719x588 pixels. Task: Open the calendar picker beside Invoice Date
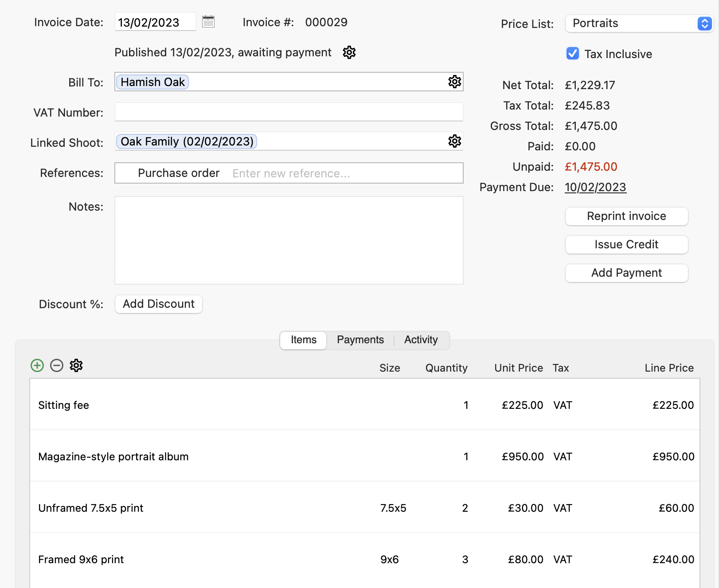point(209,21)
